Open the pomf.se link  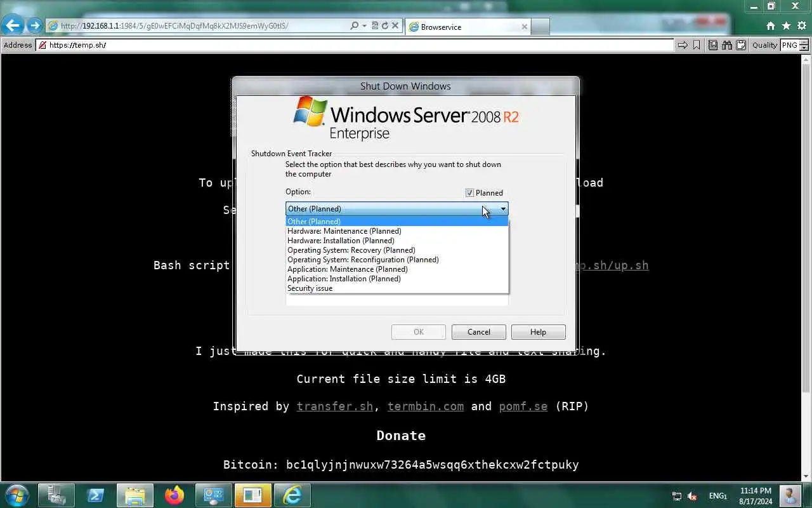point(523,406)
